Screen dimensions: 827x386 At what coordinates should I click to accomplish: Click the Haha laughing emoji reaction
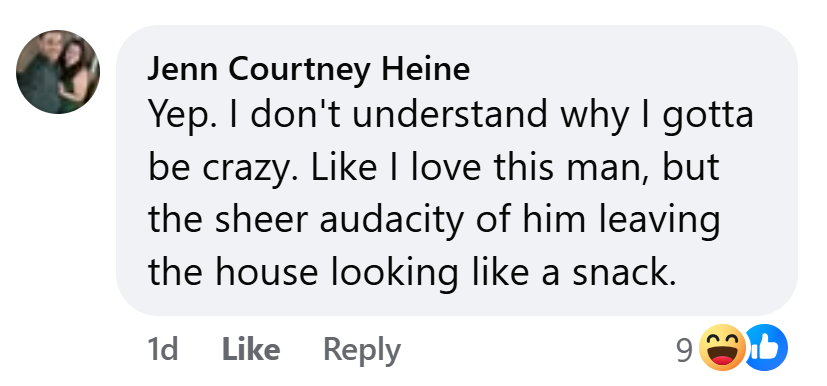click(722, 348)
